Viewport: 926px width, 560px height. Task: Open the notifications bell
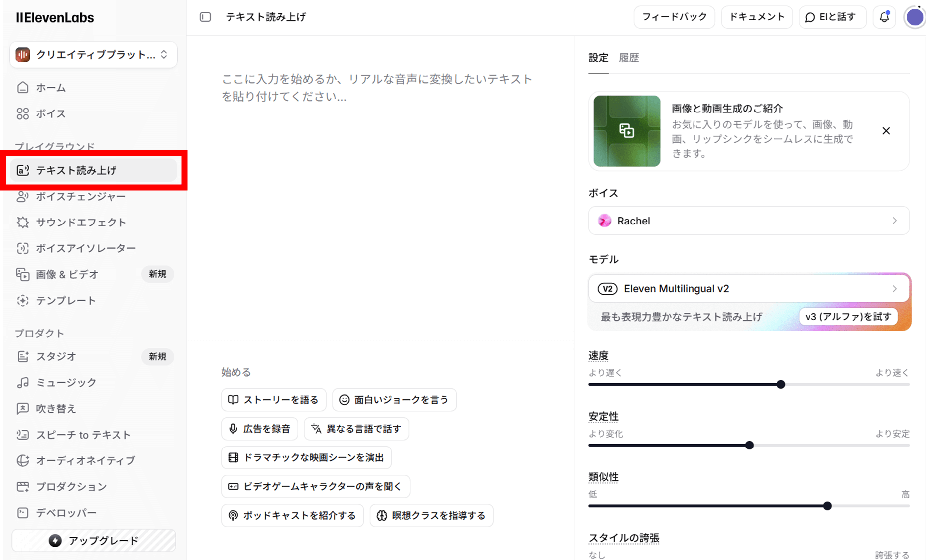point(884,17)
